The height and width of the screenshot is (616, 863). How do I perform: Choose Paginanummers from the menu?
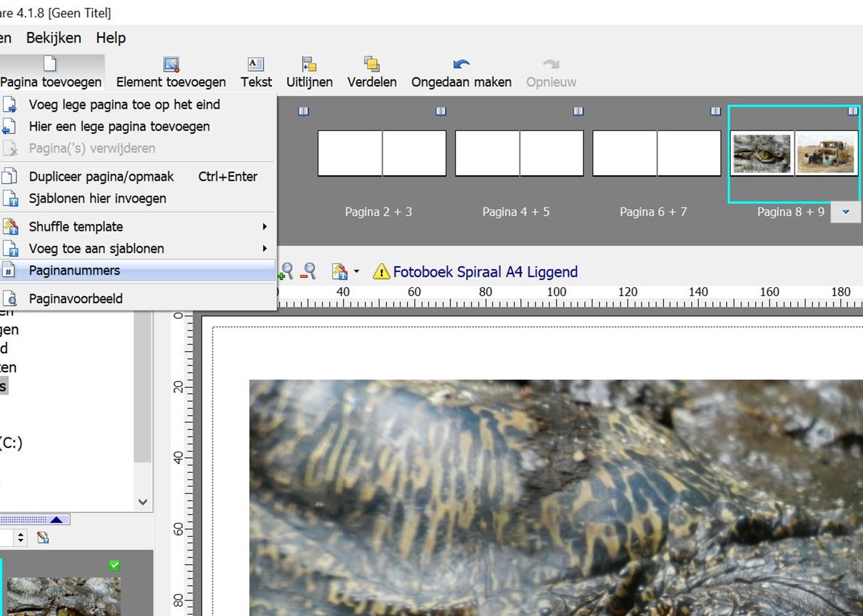[x=74, y=270]
